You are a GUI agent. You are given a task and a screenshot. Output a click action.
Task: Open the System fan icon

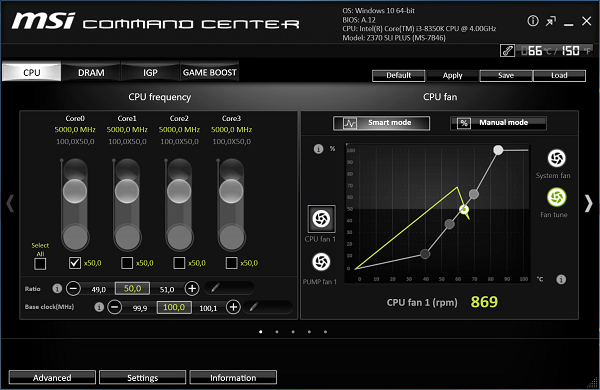pos(556,158)
